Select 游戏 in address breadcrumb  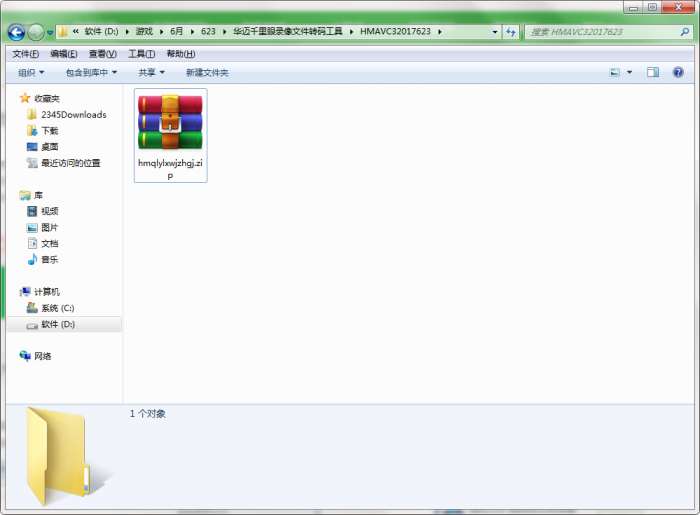[144, 31]
